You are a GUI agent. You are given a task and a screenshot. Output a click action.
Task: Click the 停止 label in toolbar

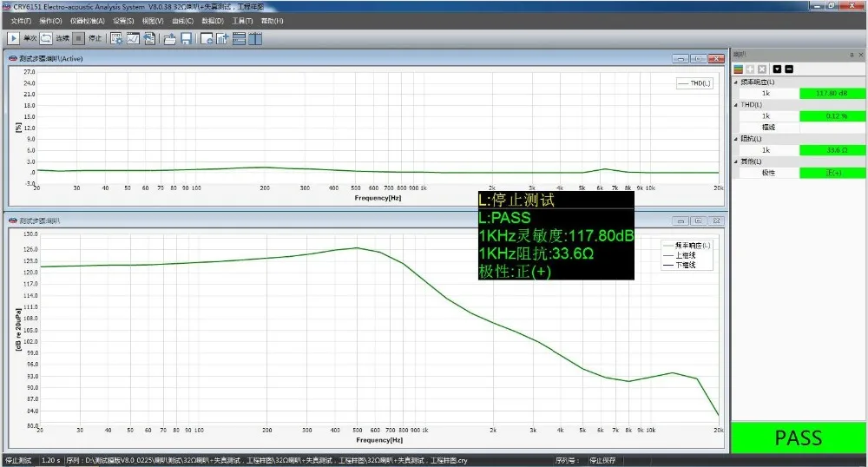(95, 38)
